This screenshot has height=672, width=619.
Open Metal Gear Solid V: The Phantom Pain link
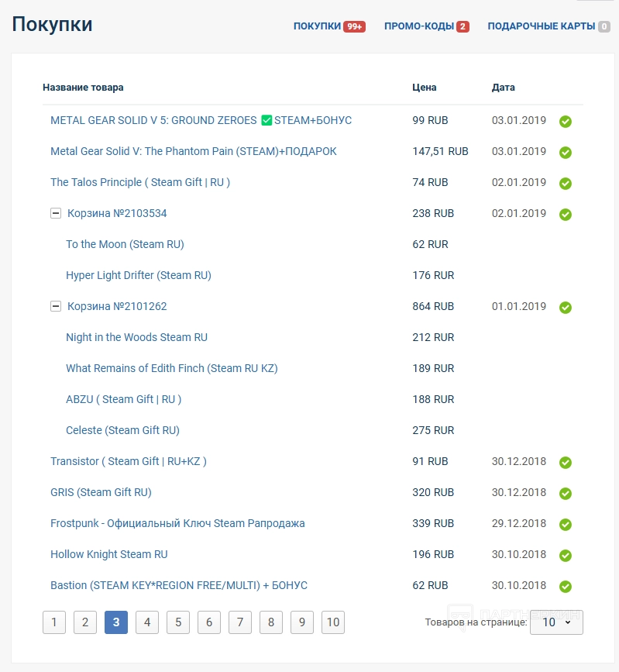pos(193,151)
